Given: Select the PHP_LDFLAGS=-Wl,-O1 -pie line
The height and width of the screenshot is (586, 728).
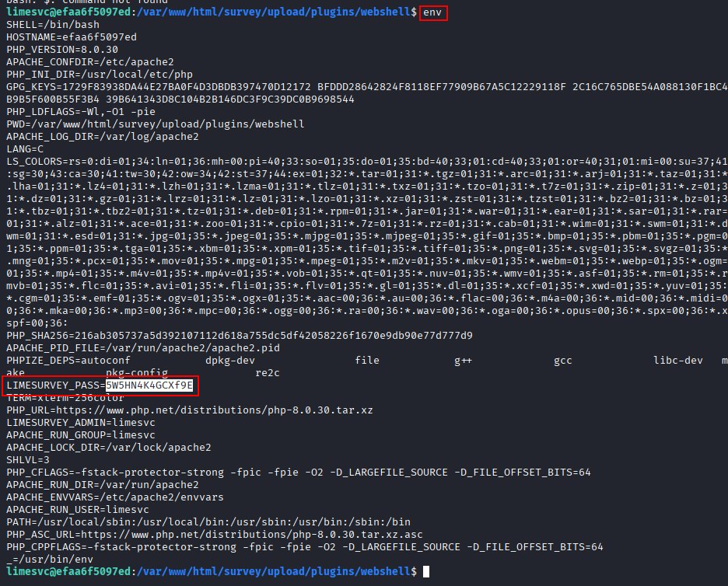Looking at the screenshot, I should point(81,112).
